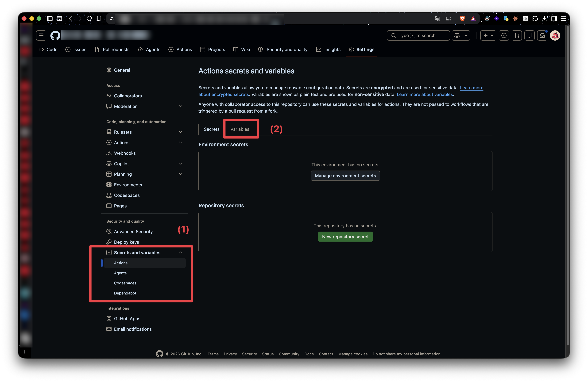
Task: Open Privacy link in footer
Action: [230, 354]
